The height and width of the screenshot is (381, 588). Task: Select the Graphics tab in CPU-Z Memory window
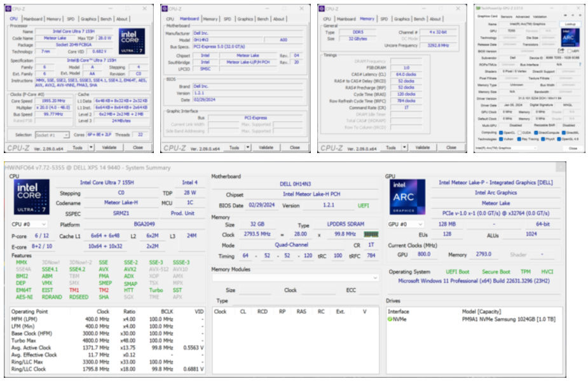pyautogui.click(x=402, y=18)
